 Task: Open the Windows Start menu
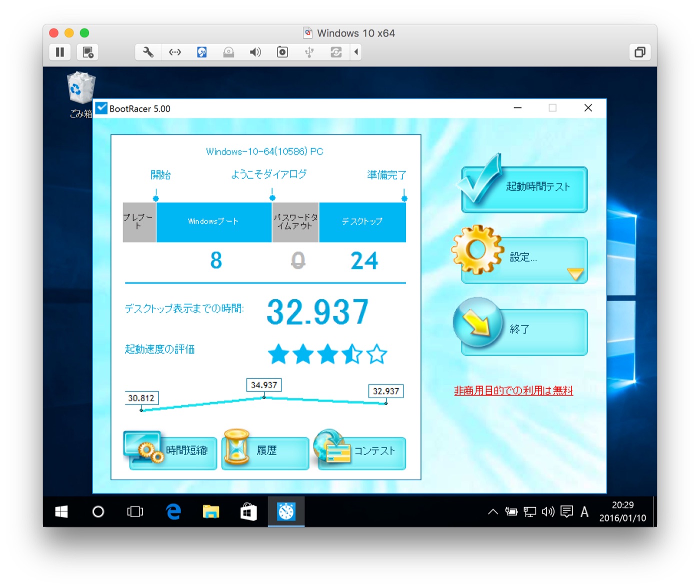pyautogui.click(x=61, y=512)
